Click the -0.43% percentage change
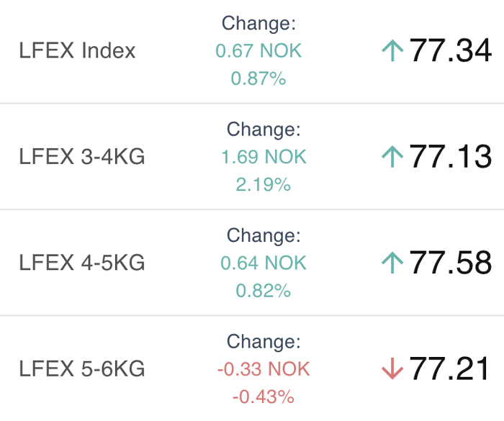504x421 pixels. [264, 397]
